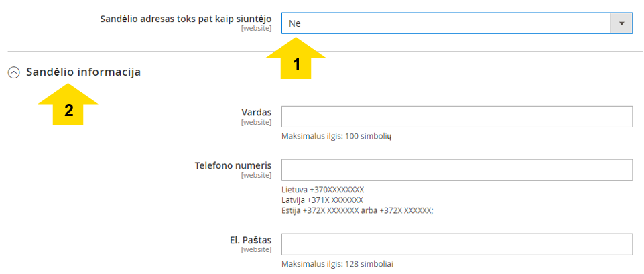The image size is (644, 274).
Task: Focus the Telefono numeris input field
Action: (x=457, y=170)
